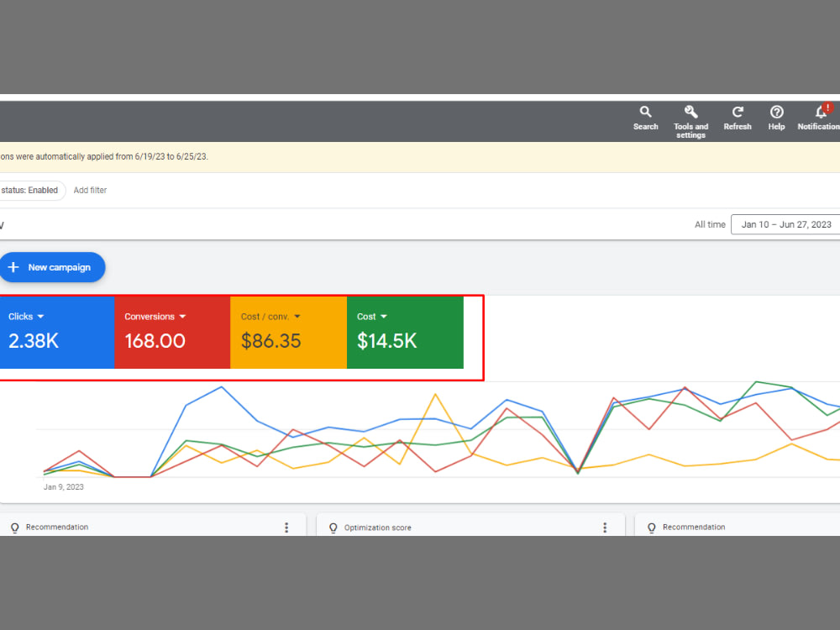The width and height of the screenshot is (840, 630).
Task: Select the red Conversions 168.00 tile
Action: pyautogui.click(x=172, y=332)
